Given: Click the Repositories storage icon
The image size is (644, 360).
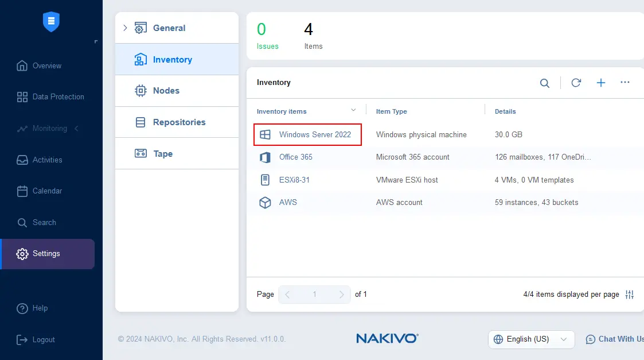Looking at the screenshot, I should coord(140,122).
